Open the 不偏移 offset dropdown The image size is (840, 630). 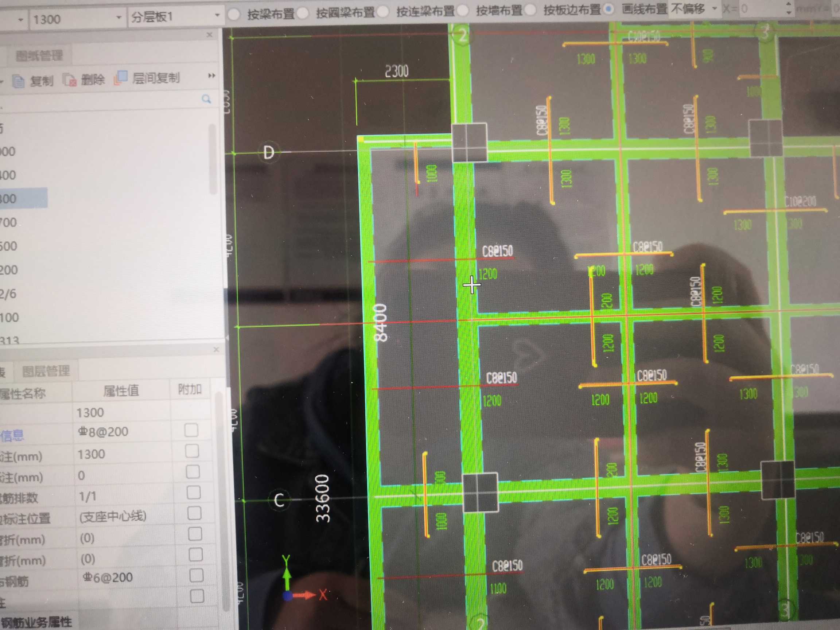coord(714,8)
